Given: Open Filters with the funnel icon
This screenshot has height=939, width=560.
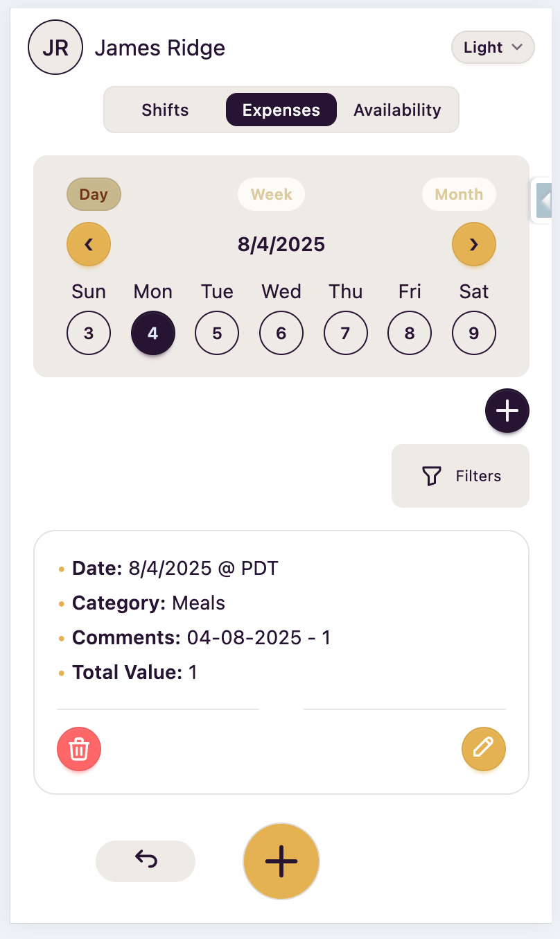Looking at the screenshot, I should [x=461, y=476].
